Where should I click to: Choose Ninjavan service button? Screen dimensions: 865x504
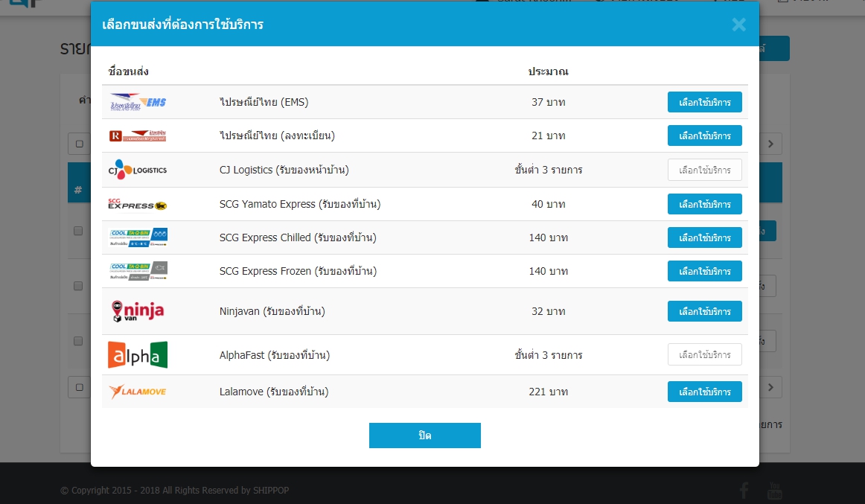click(x=704, y=311)
